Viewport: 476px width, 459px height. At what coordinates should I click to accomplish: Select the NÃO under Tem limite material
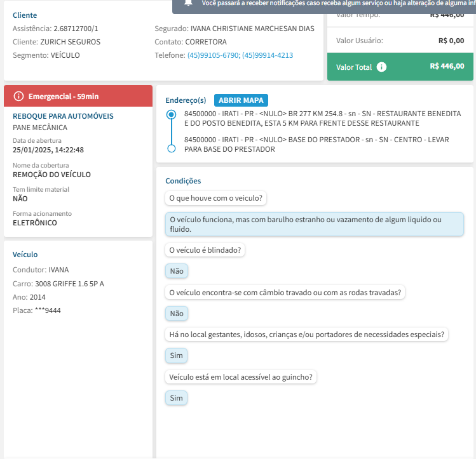pyautogui.click(x=20, y=199)
